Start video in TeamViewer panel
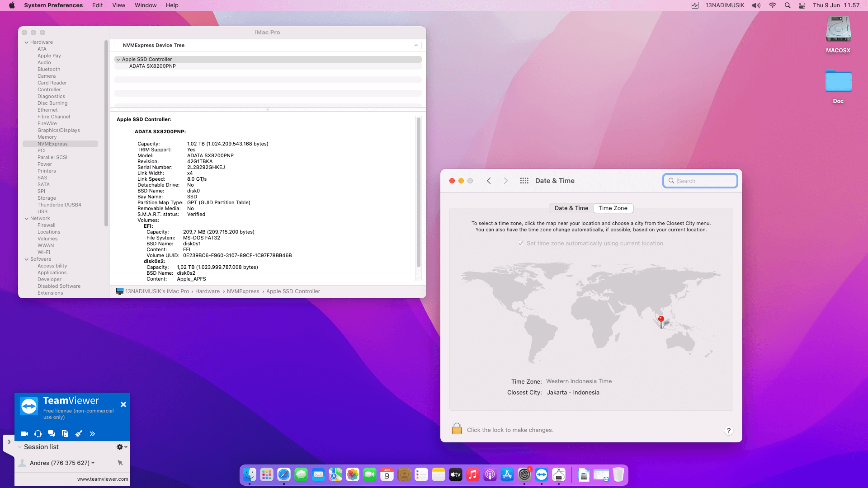The height and width of the screenshot is (488, 868). point(24,434)
